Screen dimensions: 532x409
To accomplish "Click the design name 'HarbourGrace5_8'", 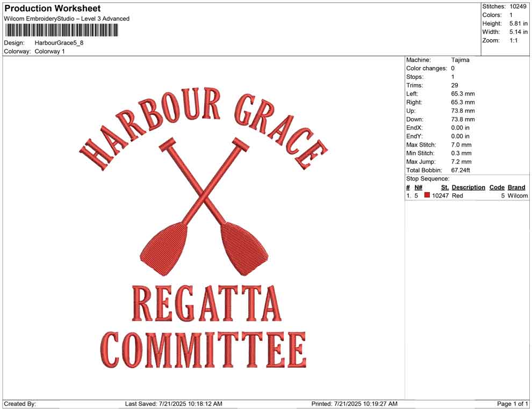I will coord(59,43).
